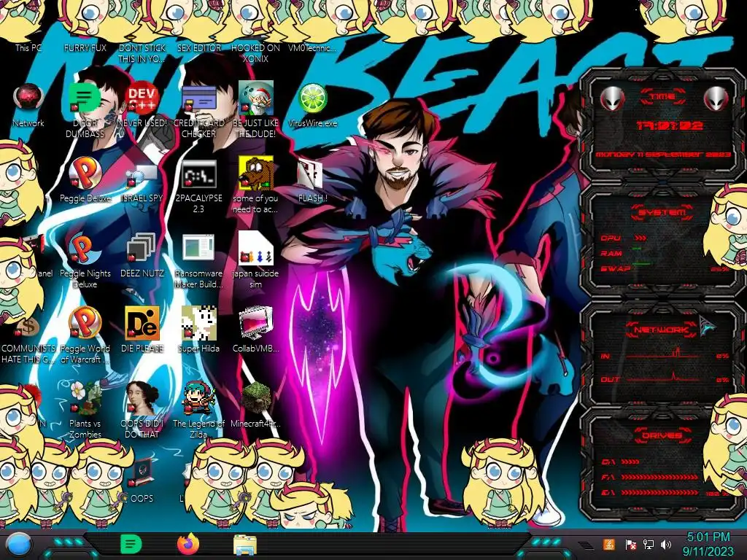Select the 'FURRY FUX' label
Image resolution: width=747 pixels, height=560 pixels.
[x=85, y=47]
